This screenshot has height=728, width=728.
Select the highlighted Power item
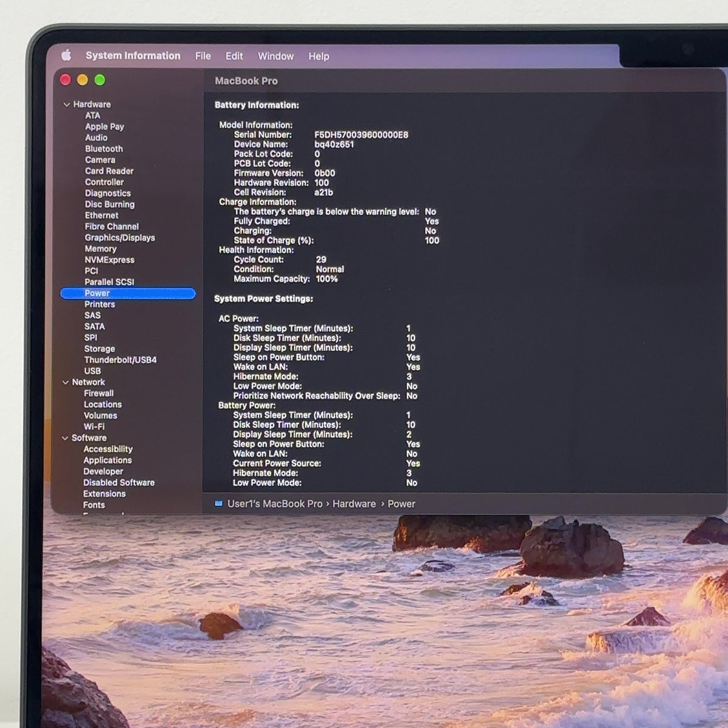click(x=128, y=294)
